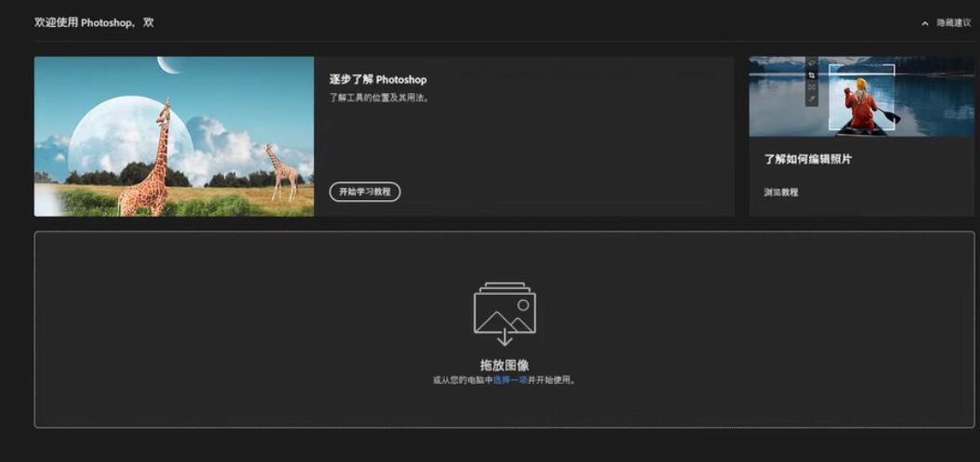The height and width of the screenshot is (462, 980).
Task: Follow the 浏览教程 link
Action: [780, 192]
